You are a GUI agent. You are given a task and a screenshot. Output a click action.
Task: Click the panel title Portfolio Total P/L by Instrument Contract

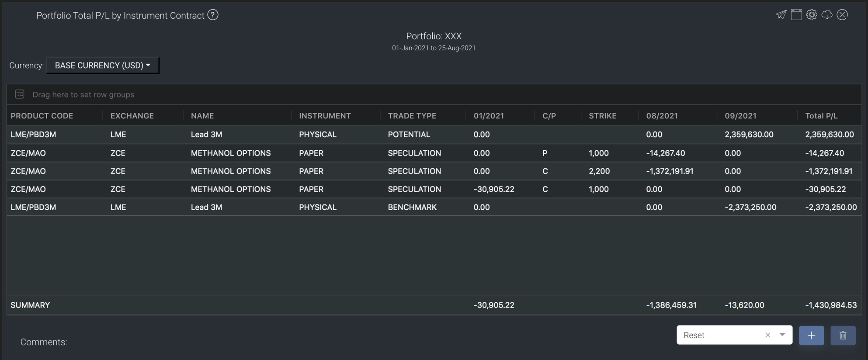pos(120,16)
